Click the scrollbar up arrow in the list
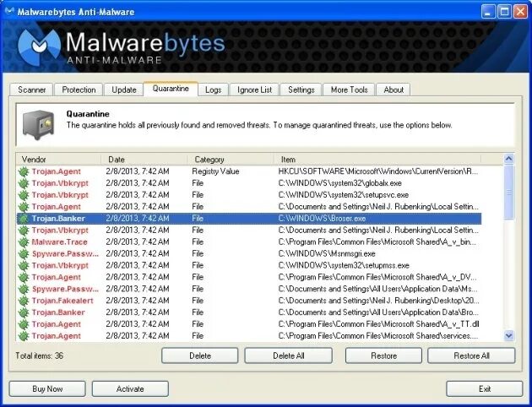This screenshot has width=532, height=407. click(x=509, y=159)
